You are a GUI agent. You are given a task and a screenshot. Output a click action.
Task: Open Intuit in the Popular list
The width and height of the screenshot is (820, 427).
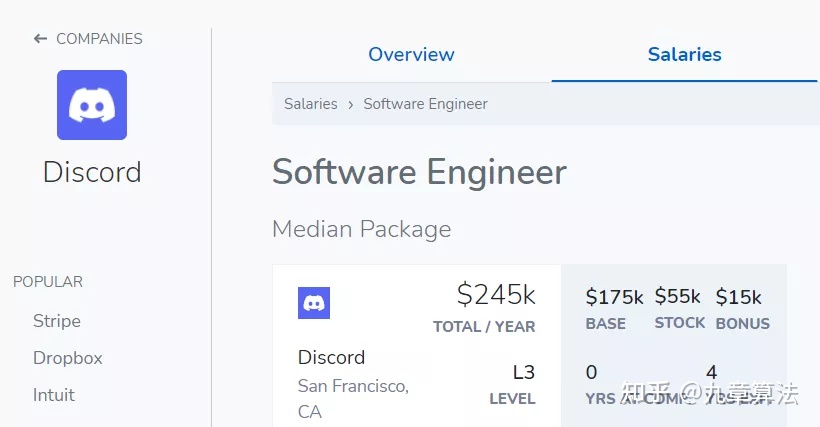54,395
